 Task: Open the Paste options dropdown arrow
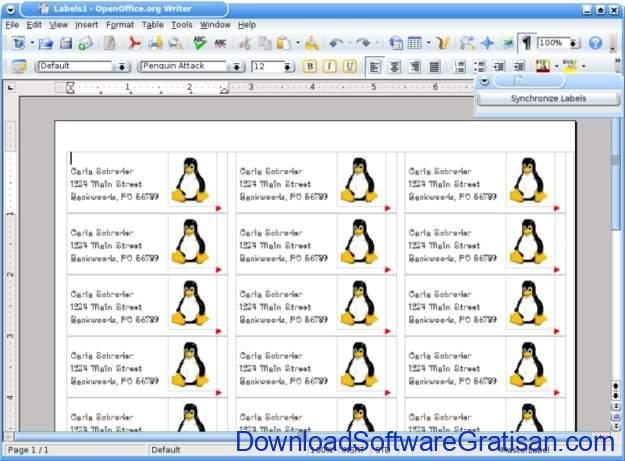tap(298, 43)
